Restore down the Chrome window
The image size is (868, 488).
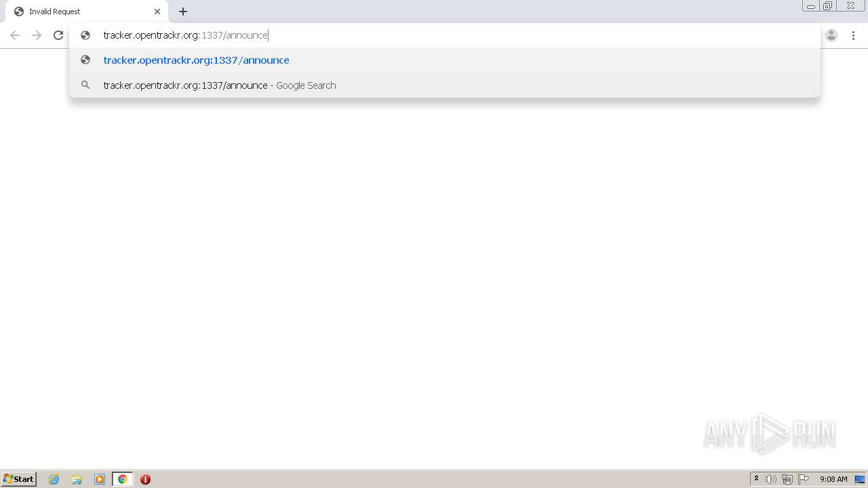[x=828, y=6]
